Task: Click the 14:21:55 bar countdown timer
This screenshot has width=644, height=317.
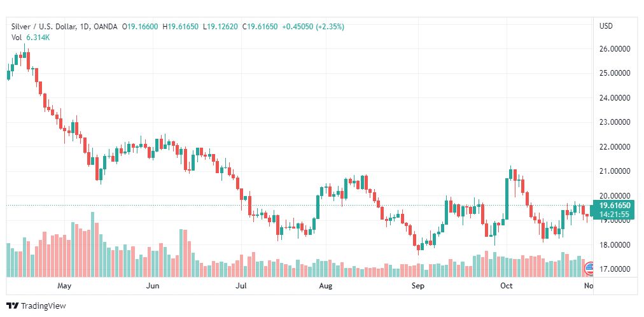Action: click(615, 215)
